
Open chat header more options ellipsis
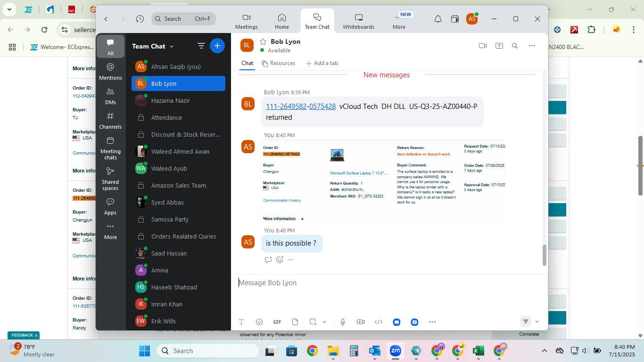532,46
